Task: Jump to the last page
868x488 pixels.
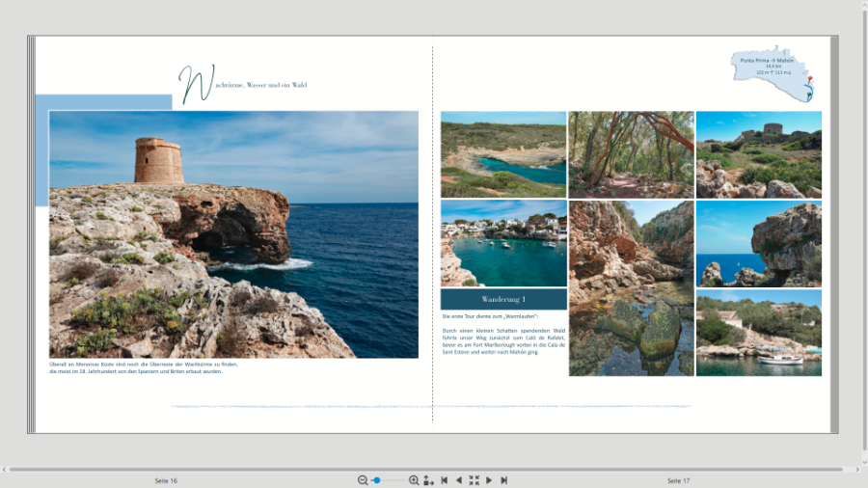Action: [503, 480]
